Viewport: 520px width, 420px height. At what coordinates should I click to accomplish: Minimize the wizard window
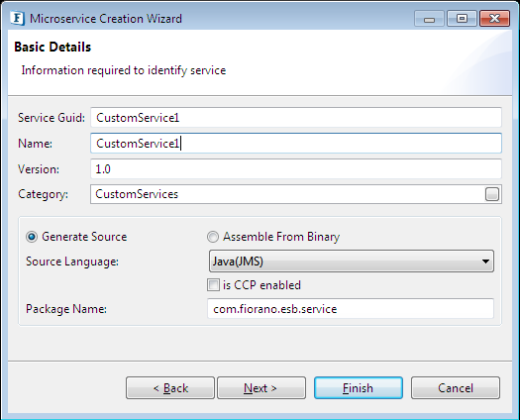coord(429,19)
